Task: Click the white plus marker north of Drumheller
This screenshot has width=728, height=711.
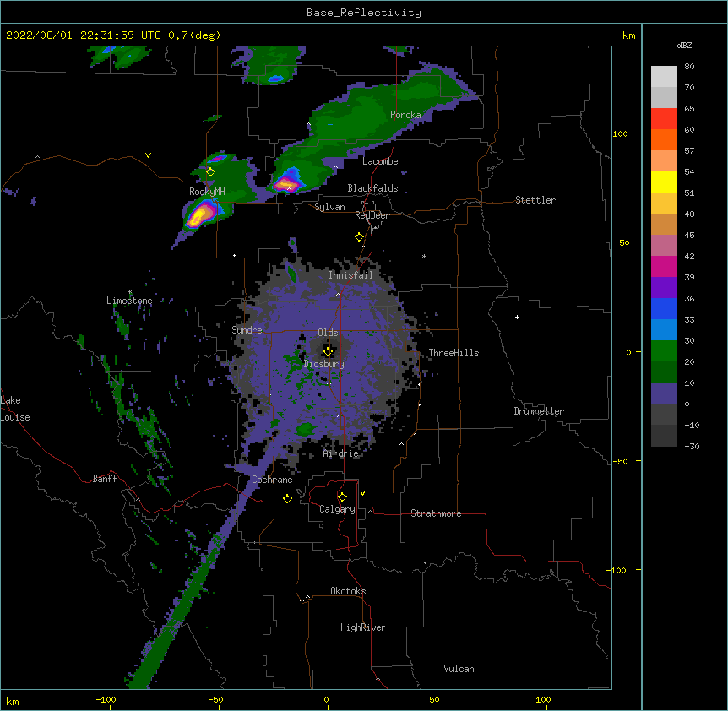Action: pyautogui.click(x=517, y=317)
